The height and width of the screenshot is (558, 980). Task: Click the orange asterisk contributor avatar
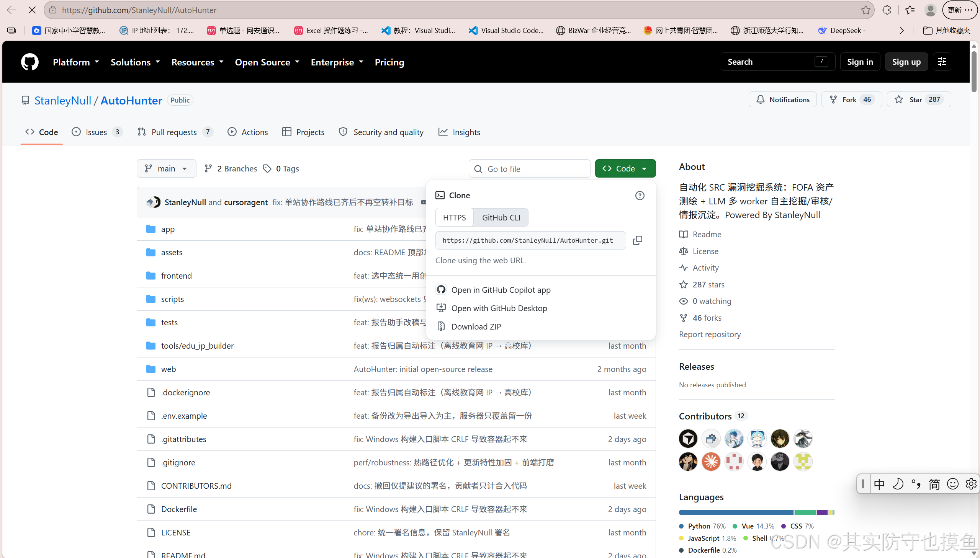711,462
